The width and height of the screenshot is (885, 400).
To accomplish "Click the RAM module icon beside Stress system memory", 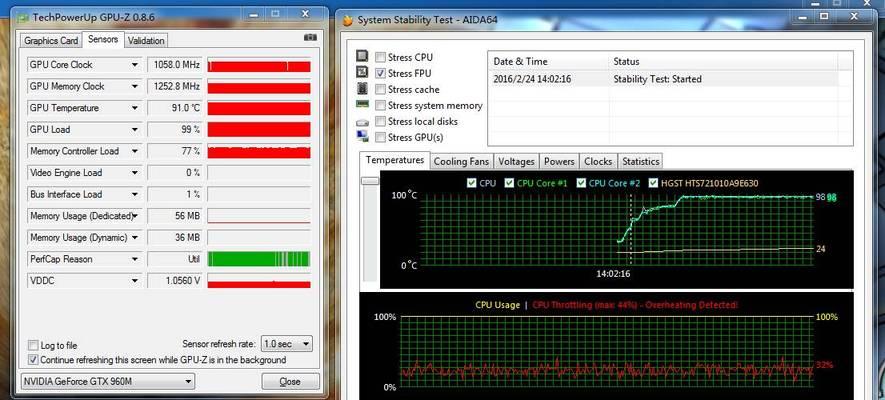I will point(362,104).
